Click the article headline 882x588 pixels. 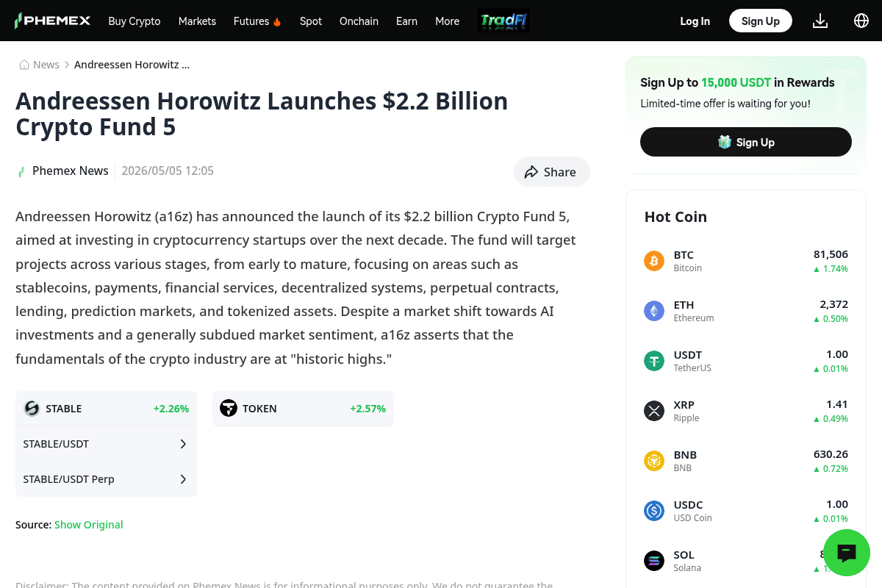[262, 114]
